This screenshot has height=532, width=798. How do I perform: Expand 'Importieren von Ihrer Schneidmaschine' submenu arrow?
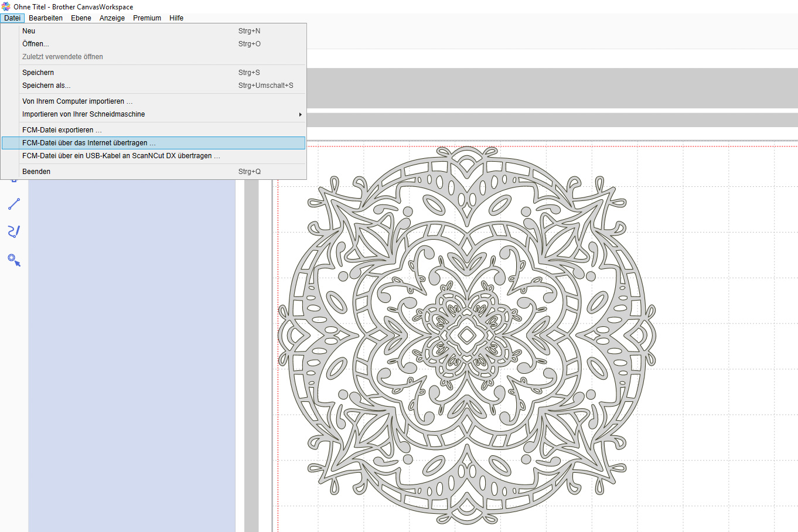tap(300, 114)
